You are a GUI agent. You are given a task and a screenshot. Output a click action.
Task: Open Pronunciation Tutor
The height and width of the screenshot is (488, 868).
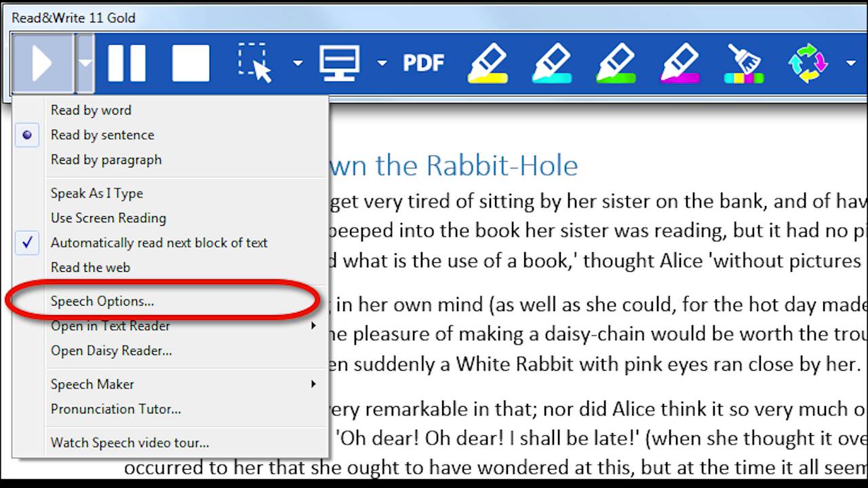pos(170,409)
